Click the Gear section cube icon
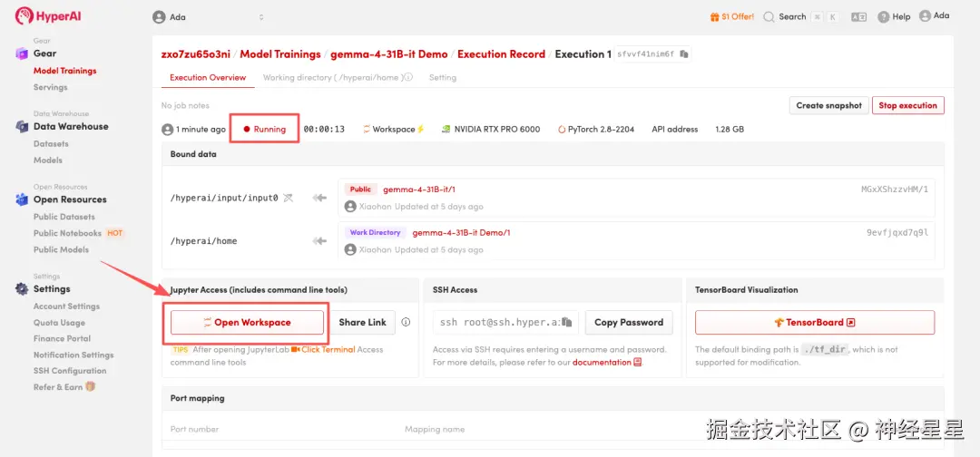The height and width of the screenshot is (457, 980). tap(22, 53)
